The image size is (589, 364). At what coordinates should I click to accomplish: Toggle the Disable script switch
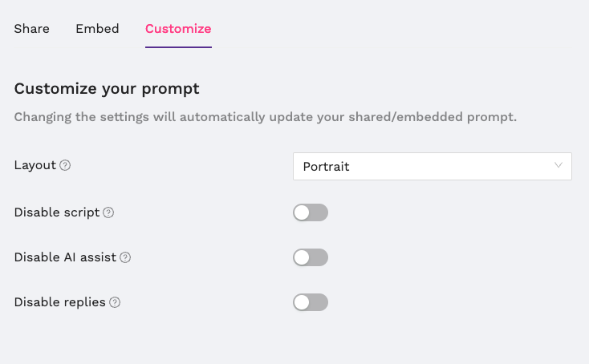coord(311,212)
